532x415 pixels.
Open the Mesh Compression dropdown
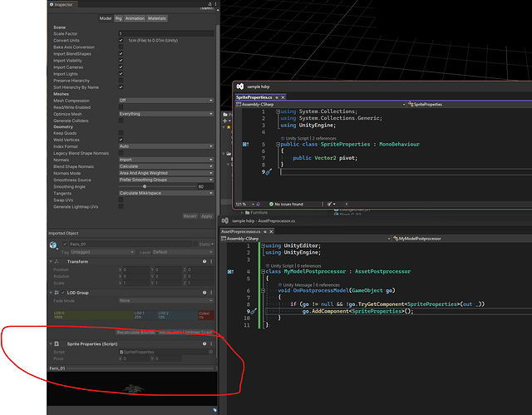[x=166, y=100]
